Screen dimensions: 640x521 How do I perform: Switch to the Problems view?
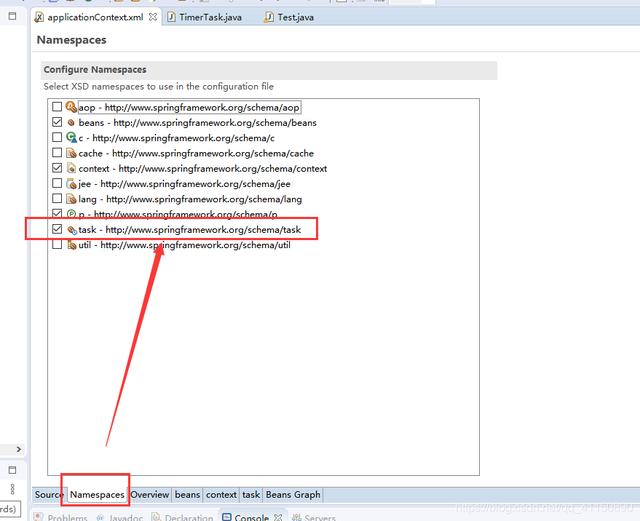coord(61,517)
